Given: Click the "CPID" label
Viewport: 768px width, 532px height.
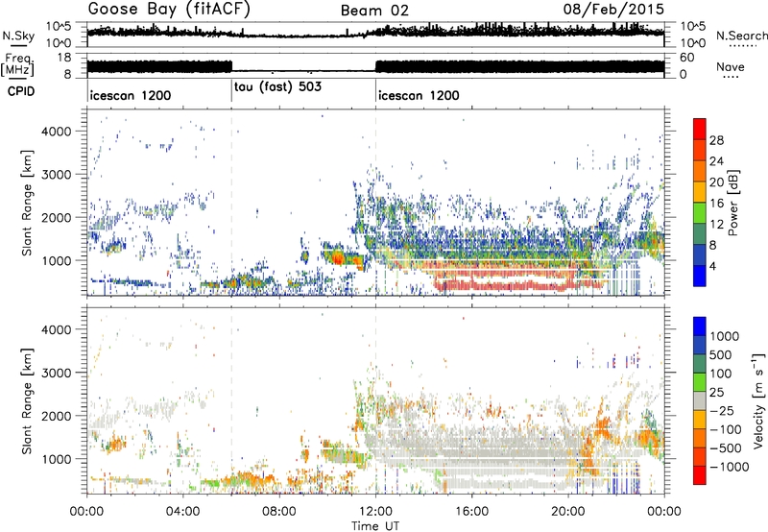Looking at the screenshot, I should point(21,91).
